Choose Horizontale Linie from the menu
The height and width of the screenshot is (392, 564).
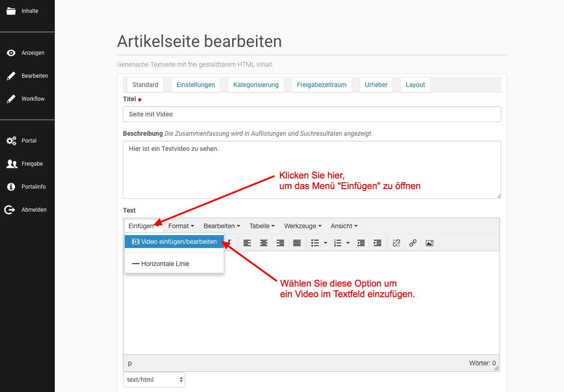tap(165, 264)
